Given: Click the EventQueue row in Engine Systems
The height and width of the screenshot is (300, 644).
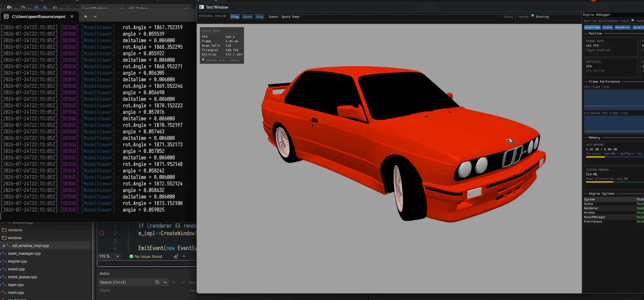Looking at the screenshot, I should tap(613, 222).
